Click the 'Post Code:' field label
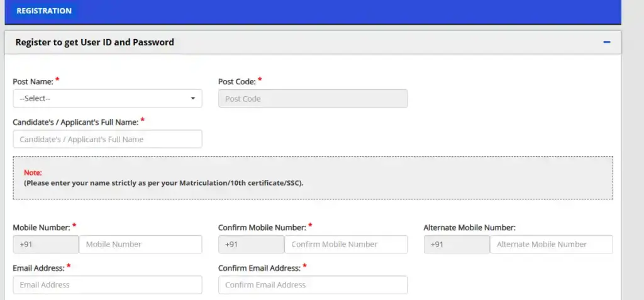The image size is (644, 300). (236, 82)
